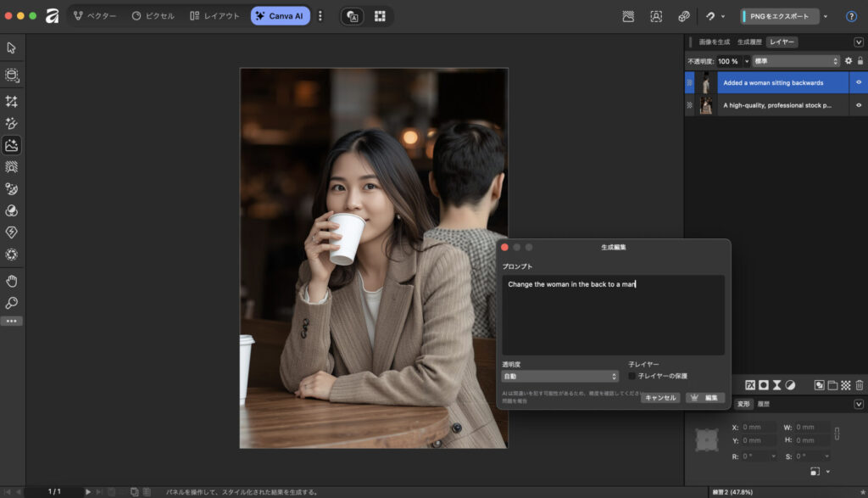Viewport: 868px width, 498px height.
Task: Open the help question mark icon
Action: [851, 16]
